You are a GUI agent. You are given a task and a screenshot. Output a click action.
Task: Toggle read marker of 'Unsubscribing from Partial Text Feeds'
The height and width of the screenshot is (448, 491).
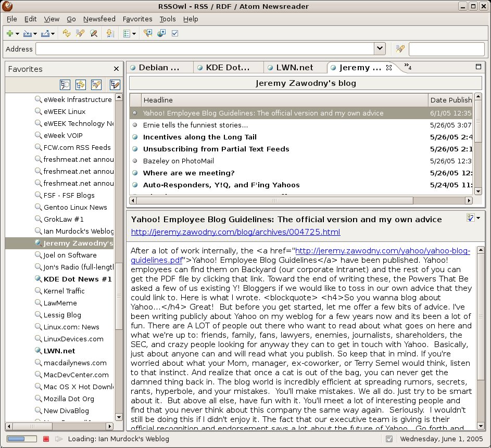click(135, 149)
